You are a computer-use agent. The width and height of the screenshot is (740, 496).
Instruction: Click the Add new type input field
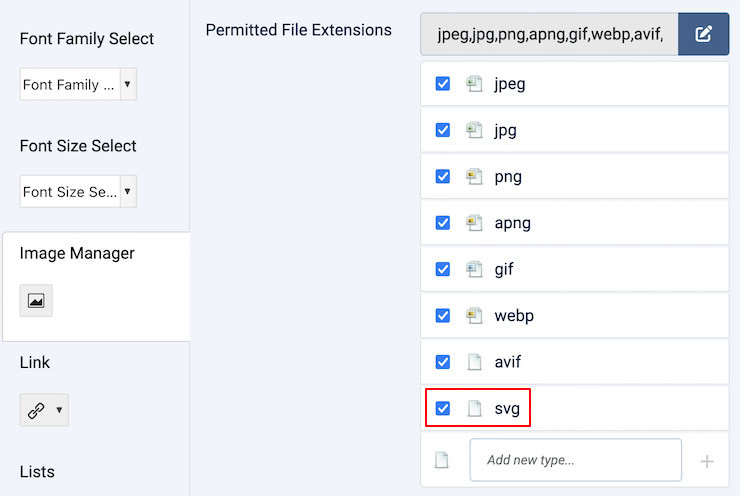(x=575, y=461)
